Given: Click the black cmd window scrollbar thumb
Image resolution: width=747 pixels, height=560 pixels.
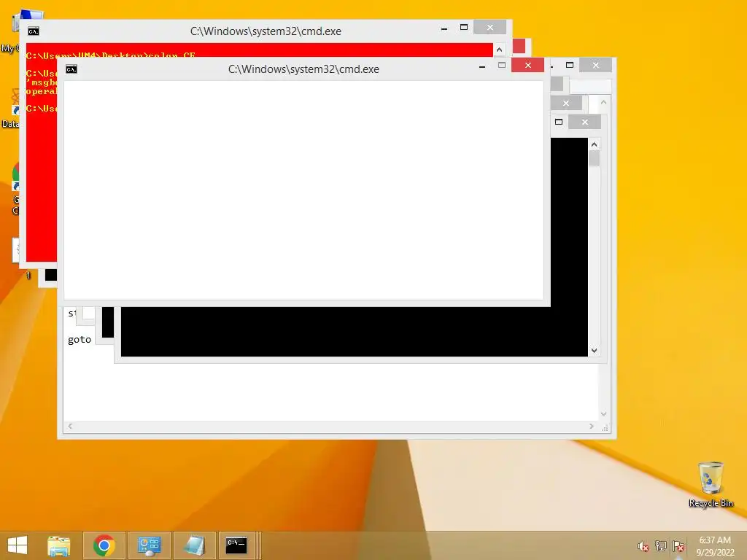Looking at the screenshot, I should tap(594, 158).
